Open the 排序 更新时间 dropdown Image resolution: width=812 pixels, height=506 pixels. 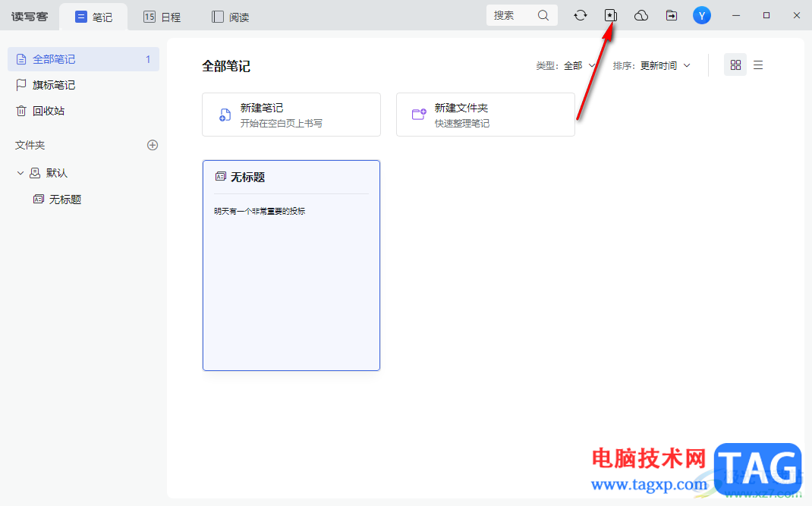[x=651, y=66]
